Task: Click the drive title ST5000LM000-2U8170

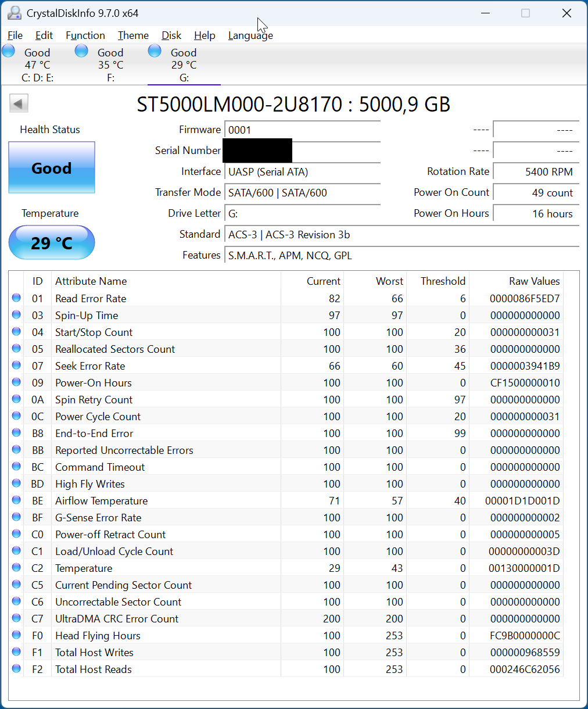Action: coord(239,105)
